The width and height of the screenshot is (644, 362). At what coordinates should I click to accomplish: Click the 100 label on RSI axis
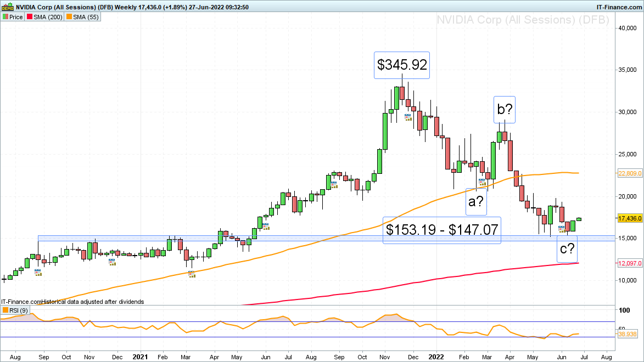(624, 310)
